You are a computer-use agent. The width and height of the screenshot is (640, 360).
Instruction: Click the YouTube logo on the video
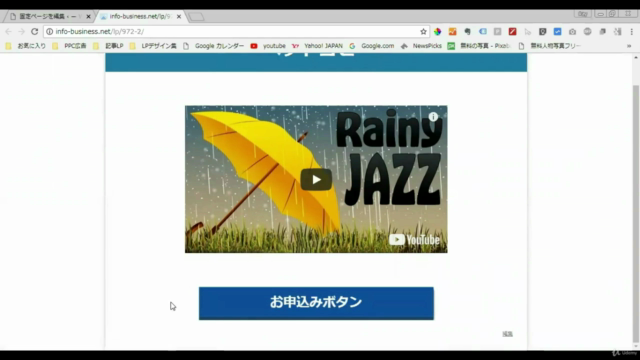pos(414,240)
